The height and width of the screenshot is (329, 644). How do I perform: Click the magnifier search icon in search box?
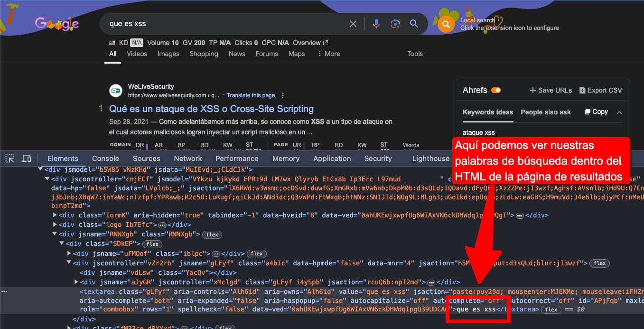414,24
